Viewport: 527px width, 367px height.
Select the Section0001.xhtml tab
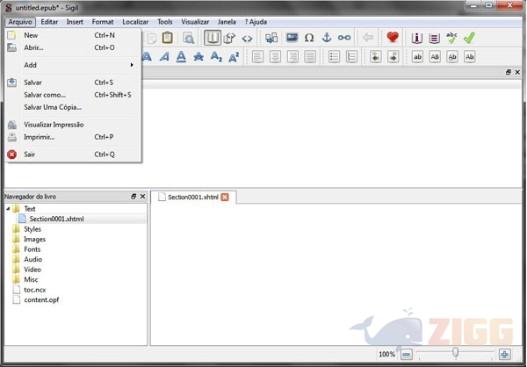coord(193,197)
